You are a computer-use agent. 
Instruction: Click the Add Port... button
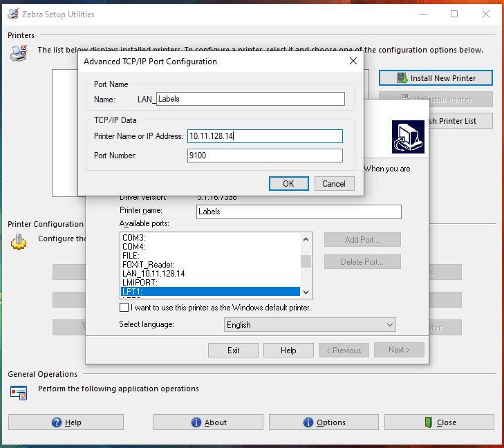click(362, 240)
